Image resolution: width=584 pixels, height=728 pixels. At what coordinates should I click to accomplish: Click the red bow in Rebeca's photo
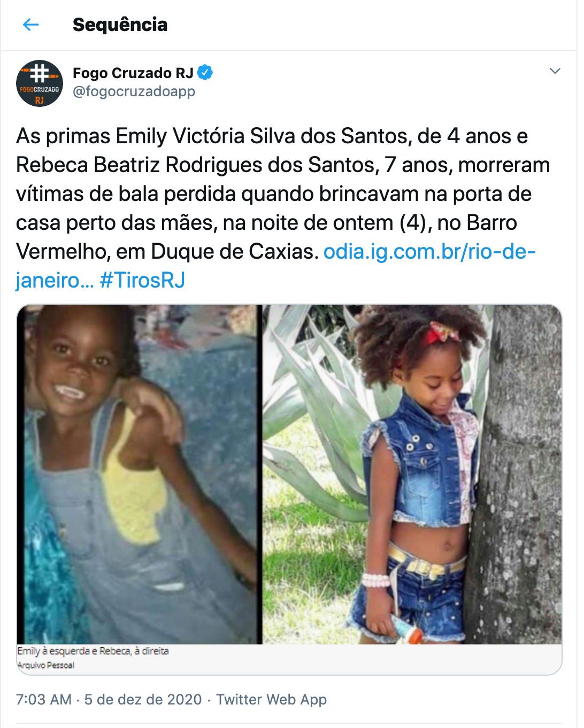(444, 335)
